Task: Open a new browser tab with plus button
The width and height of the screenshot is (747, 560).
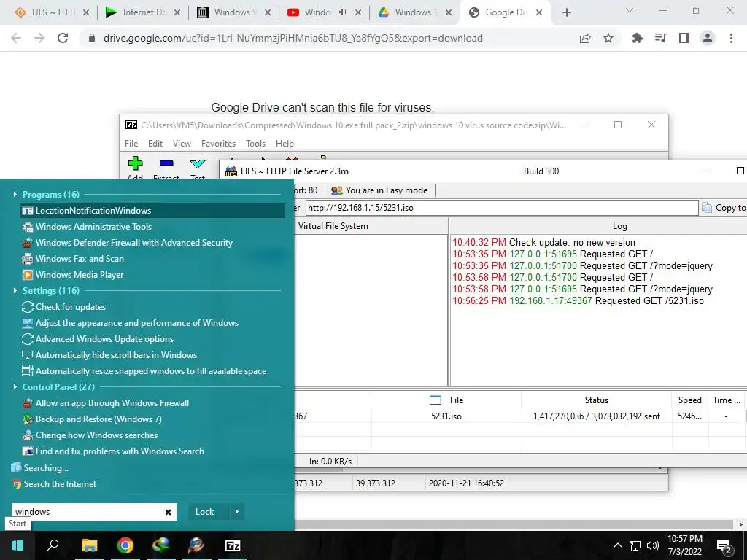Action: tap(566, 12)
